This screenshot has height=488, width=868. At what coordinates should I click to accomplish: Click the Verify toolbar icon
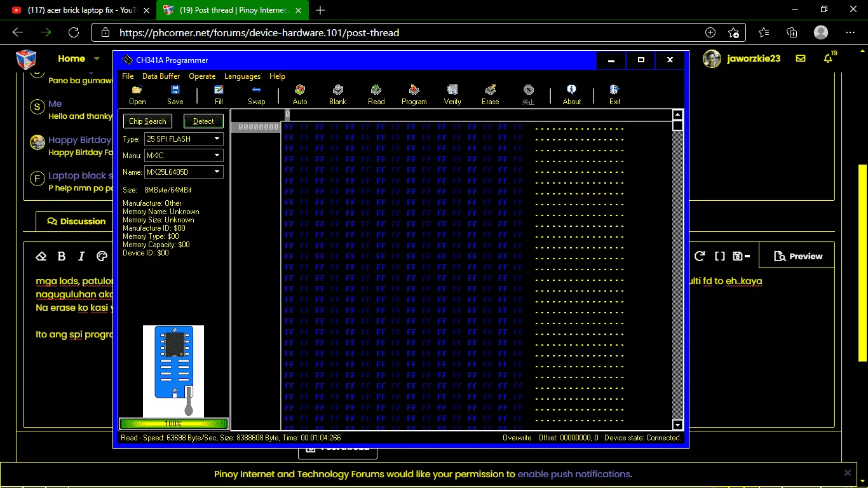(452, 95)
